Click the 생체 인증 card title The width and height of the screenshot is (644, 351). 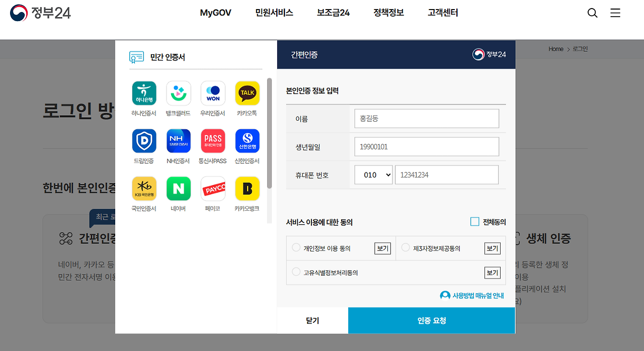click(x=548, y=238)
